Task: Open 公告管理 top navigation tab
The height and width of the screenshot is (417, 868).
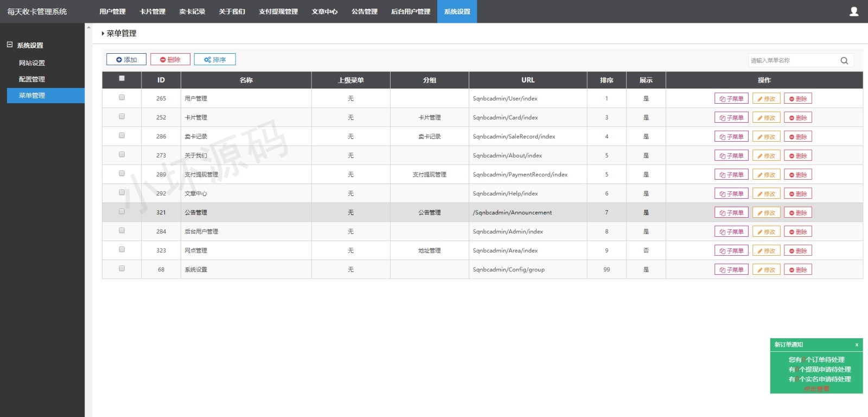Action: (365, 11)
